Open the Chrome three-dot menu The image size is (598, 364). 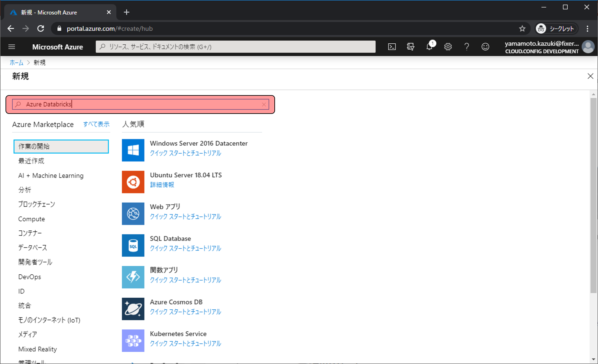587,29
